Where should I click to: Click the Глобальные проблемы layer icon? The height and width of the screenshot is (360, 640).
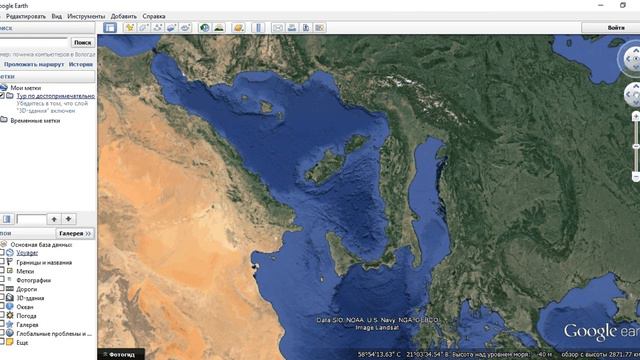click(x=10, y=333)
